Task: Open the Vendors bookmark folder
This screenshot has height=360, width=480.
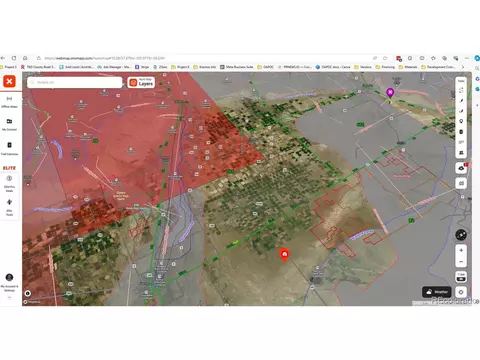Action: pyautogui.click(x=363, y=67)
